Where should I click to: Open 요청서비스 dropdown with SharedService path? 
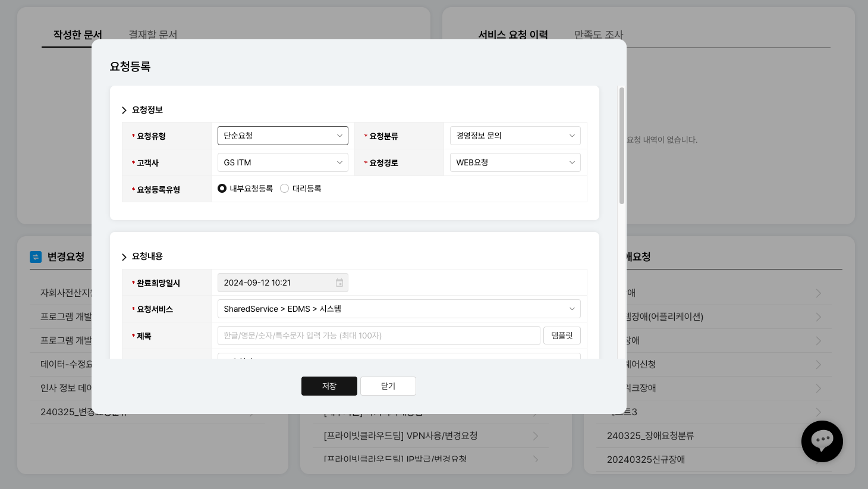coord(398,309)
